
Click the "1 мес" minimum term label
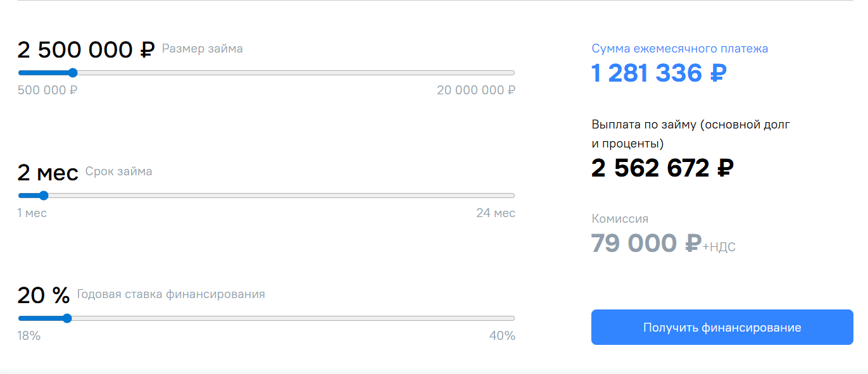click(32, 213)
